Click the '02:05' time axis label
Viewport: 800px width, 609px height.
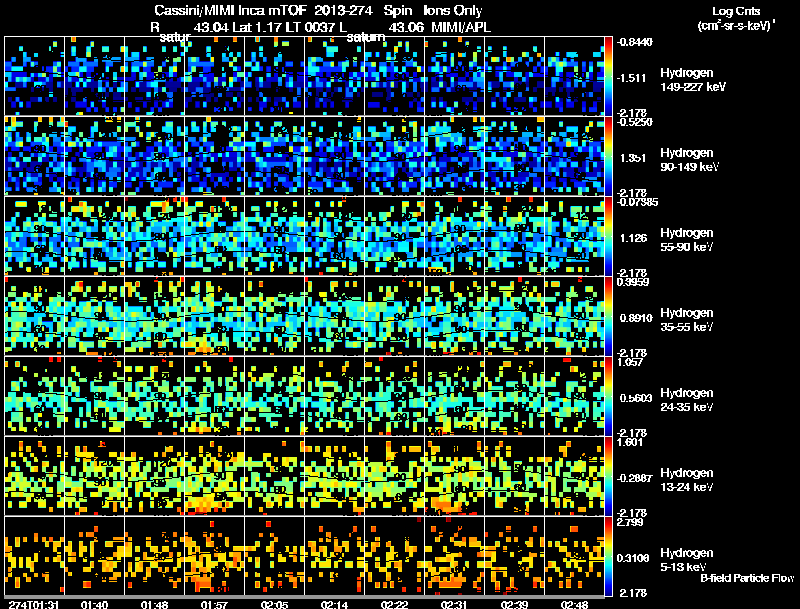coord(274,604)
